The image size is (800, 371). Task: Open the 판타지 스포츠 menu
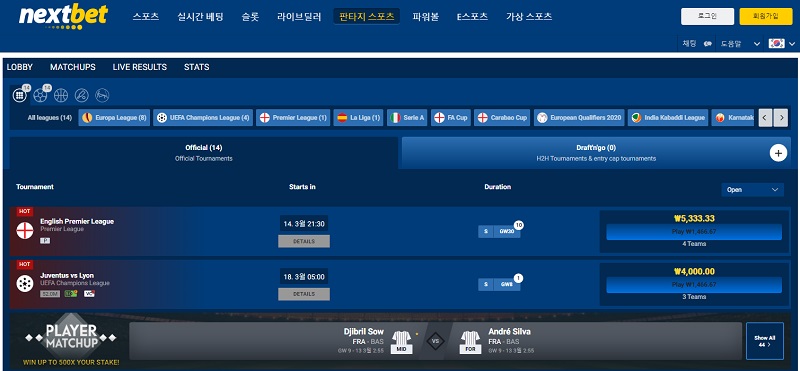pos(367,16)
